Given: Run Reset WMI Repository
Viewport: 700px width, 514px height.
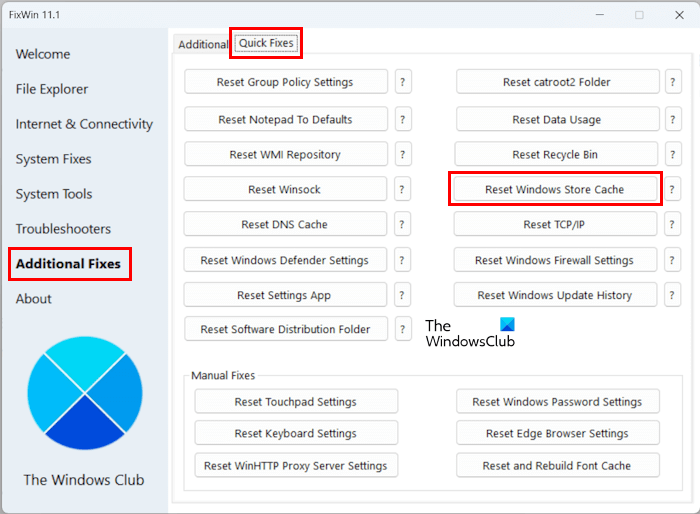Looking at the screenshot, I should [286, 154].
